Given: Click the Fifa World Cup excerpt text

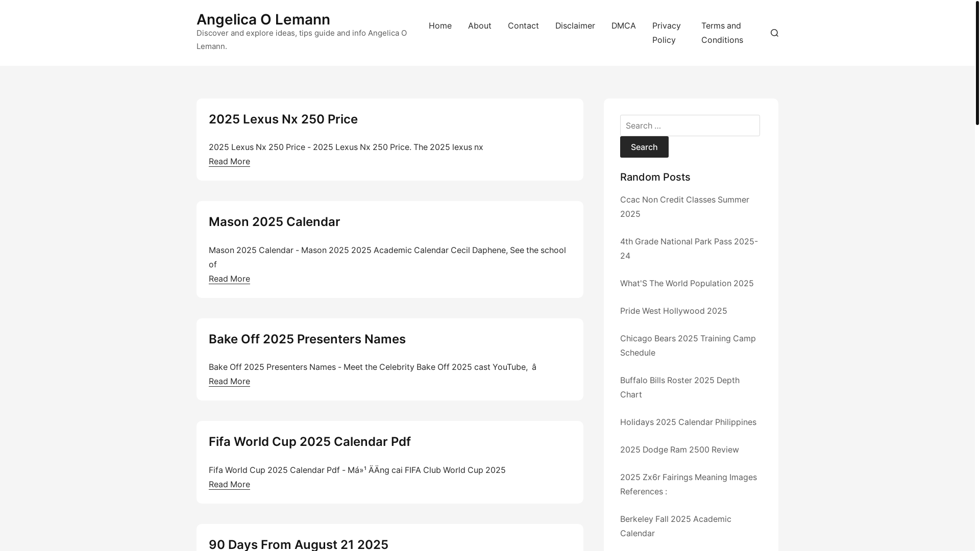Looking at the screenshot, I should pyautogui.click(x=357, y=470).
